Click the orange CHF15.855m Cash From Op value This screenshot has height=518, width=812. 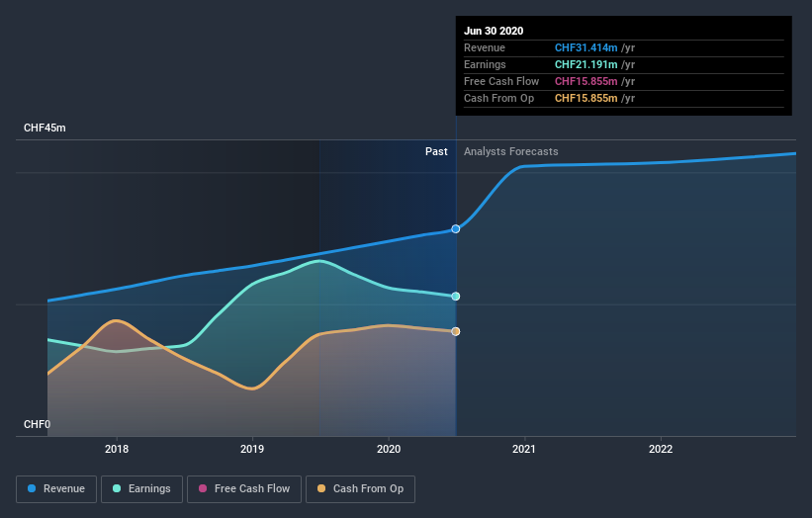click(x=586, y=98)
